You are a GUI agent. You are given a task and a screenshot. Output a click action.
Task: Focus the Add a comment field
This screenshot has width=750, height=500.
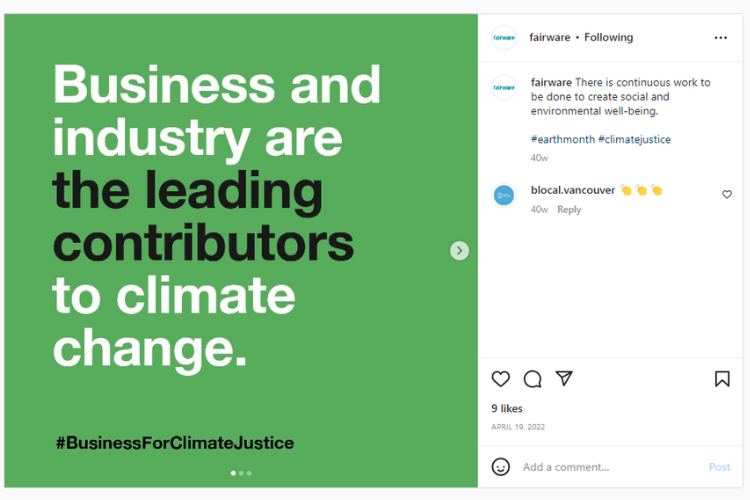611,467
